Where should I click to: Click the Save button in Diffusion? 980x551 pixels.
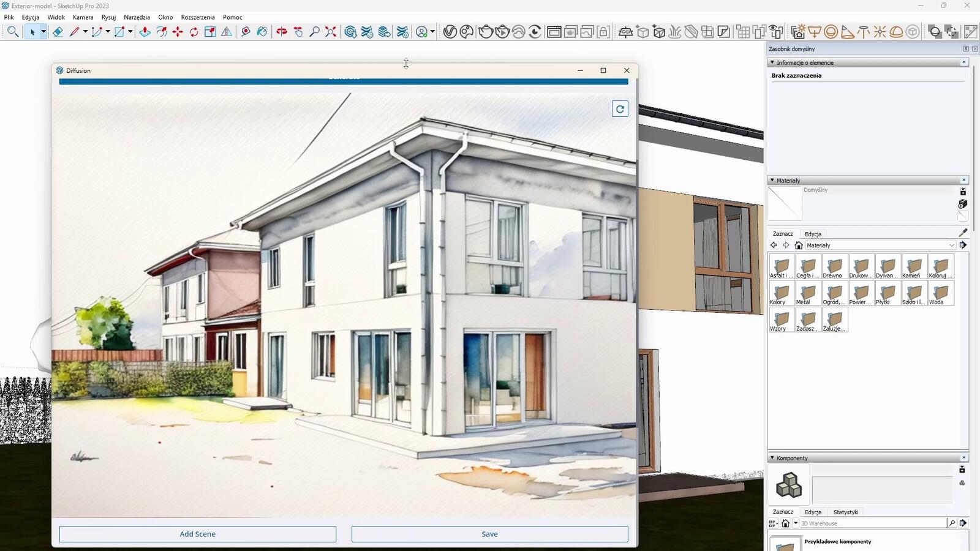[x=489, y=534]
